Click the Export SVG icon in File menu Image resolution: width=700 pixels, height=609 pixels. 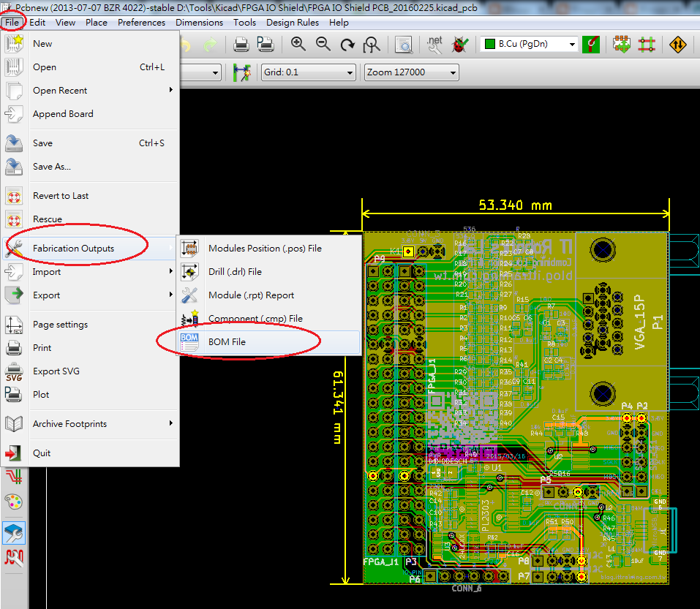pos(14,371)
